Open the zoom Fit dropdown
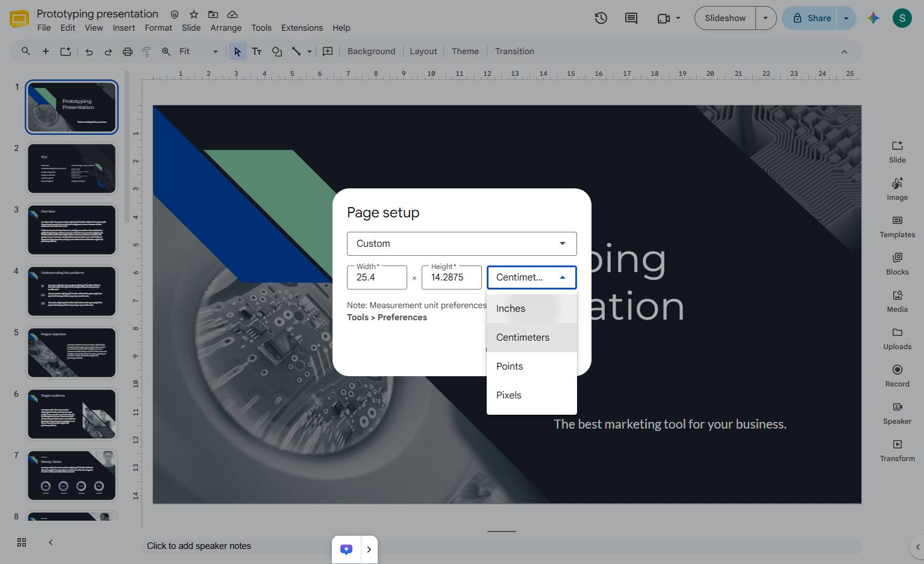 click(x=199, y=52)
